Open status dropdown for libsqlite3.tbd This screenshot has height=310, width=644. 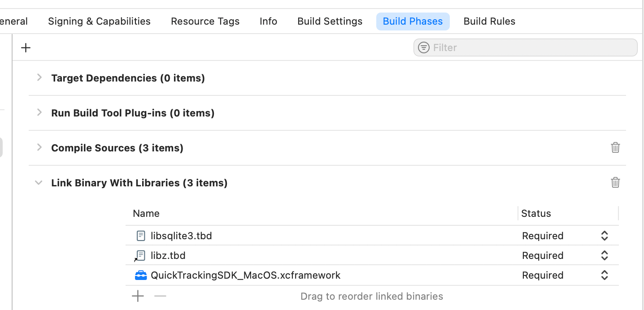tap(604, 236)
